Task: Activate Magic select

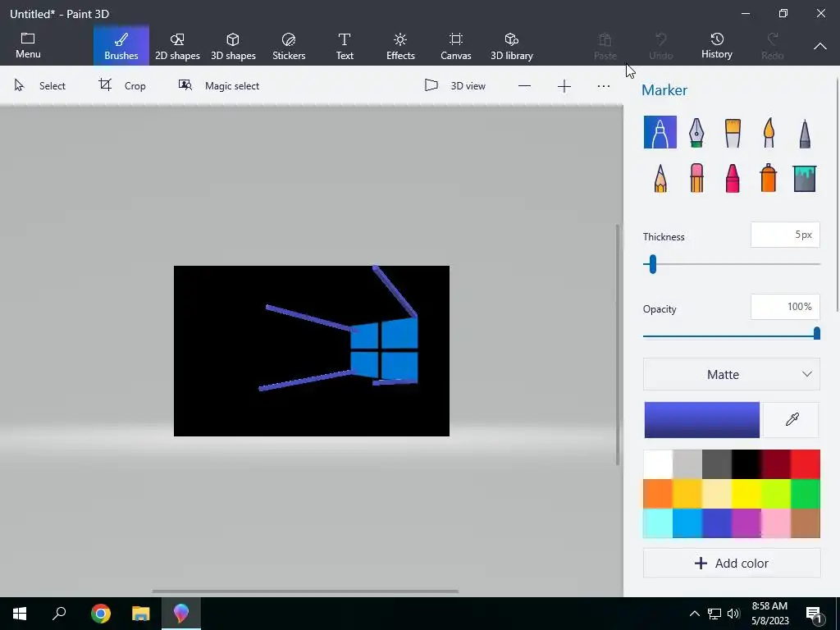Action: coord(218,85)
